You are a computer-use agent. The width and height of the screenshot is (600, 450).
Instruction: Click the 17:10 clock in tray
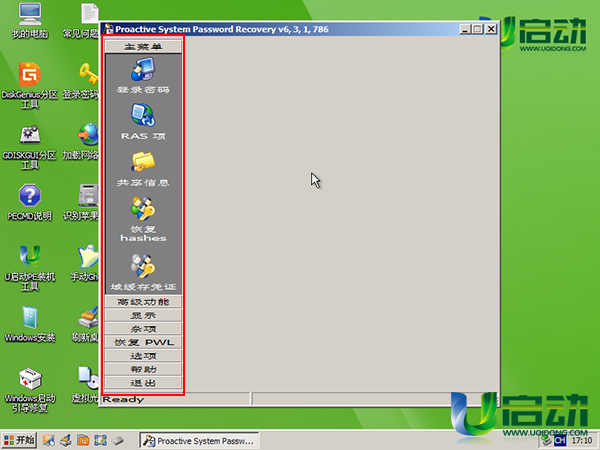click(582, 440)
